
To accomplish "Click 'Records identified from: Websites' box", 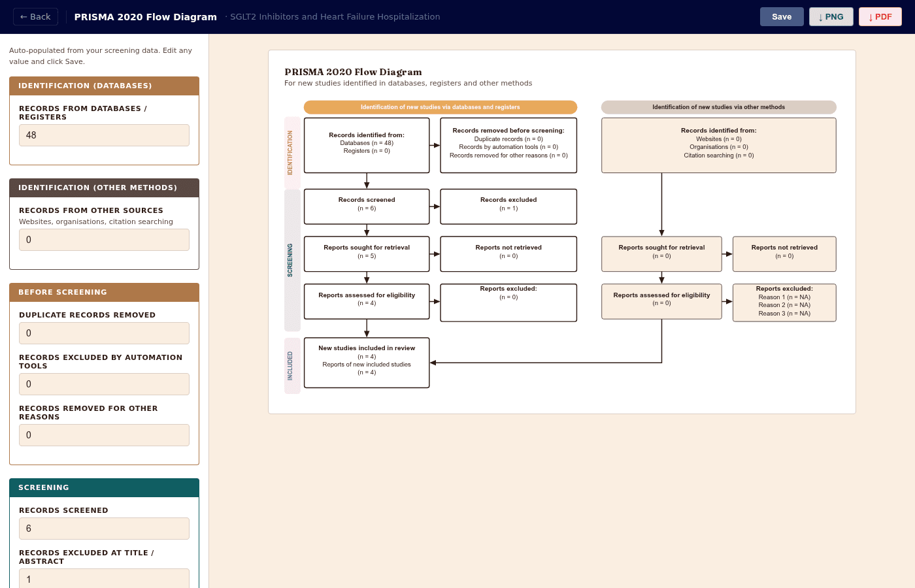I will [719, 145].
